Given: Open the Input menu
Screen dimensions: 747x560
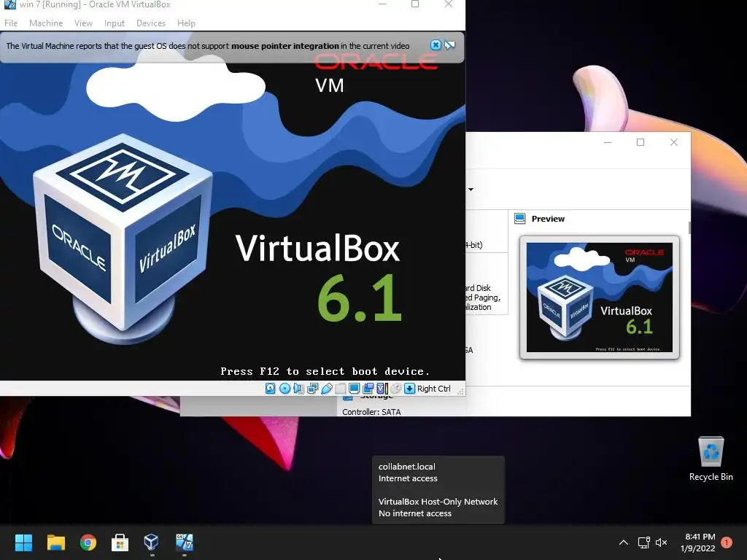Looking at the screenshot, I should coord(115,23).
